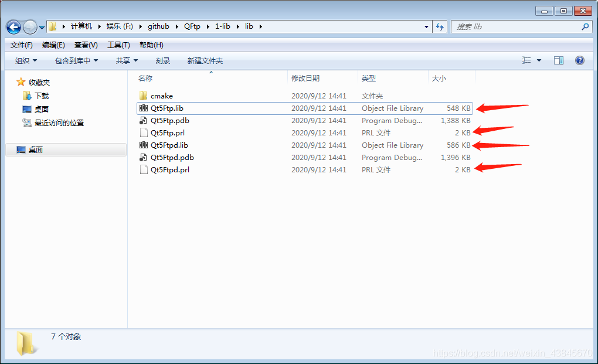Screen dimensions: 598x364
Task: Select the highlighted 桌面 root item
Action: (66, 150)
